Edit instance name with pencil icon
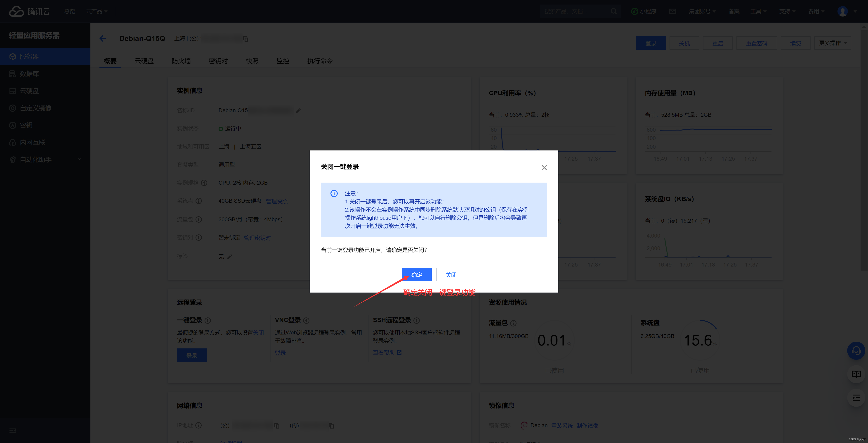Image resolution: width=868 pixels, height=443 pixels. point(298,111)
